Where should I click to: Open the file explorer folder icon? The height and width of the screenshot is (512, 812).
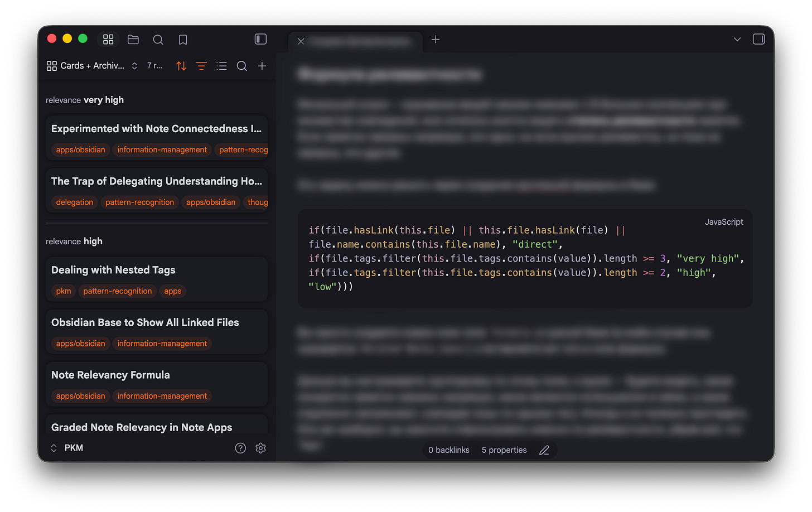(x=133, y=39)
